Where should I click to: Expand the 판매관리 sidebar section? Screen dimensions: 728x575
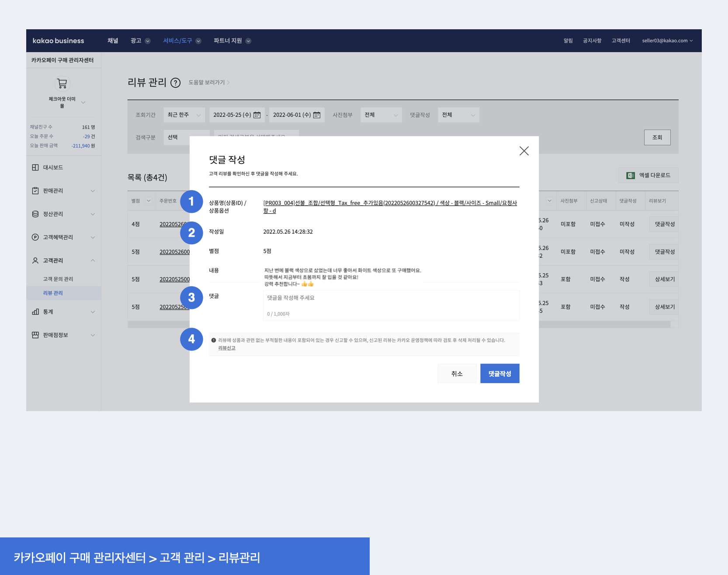tap(93, 191)
